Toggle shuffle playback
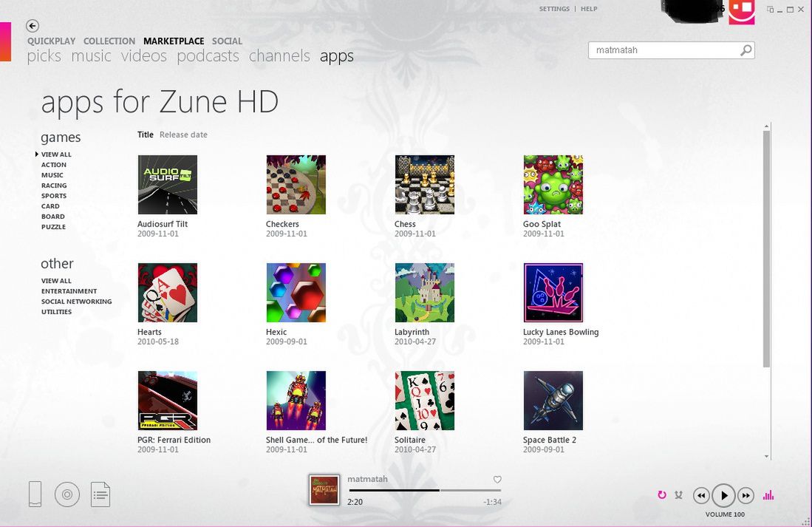The height and width of the screenshot is (527, 812). [678, 495]
